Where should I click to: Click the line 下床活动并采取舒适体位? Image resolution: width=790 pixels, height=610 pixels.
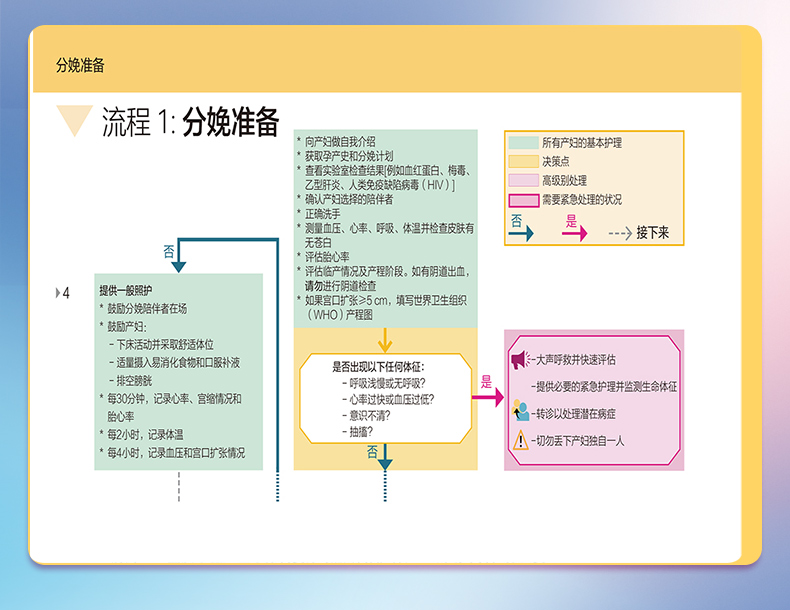165,345
